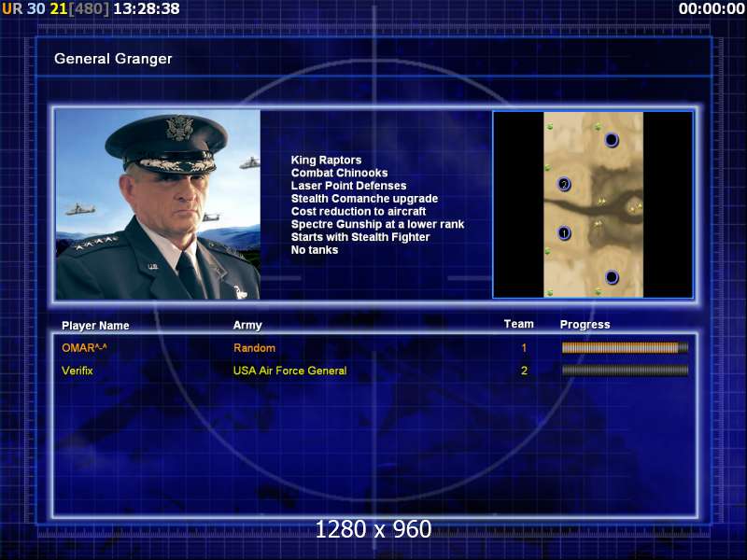Click team number 2 in Verifix's row
747x560 pixels.
tap(524, 371)
